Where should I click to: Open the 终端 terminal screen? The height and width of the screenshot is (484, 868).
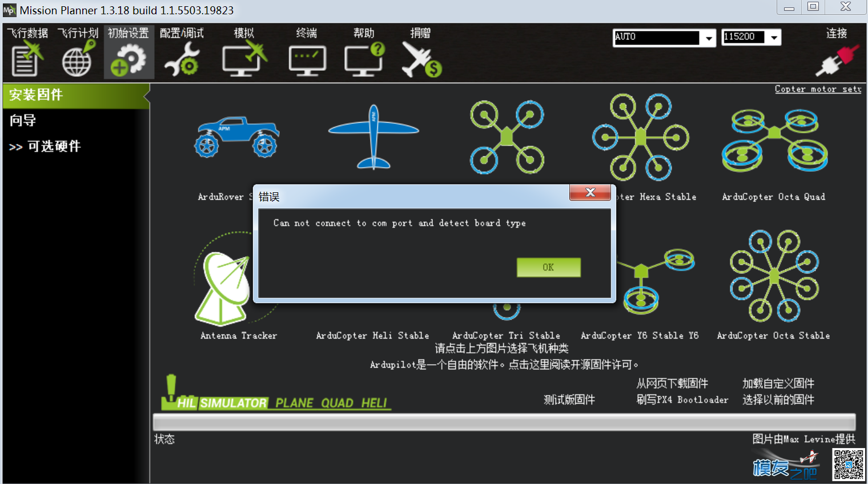click(x=307, y=52)
